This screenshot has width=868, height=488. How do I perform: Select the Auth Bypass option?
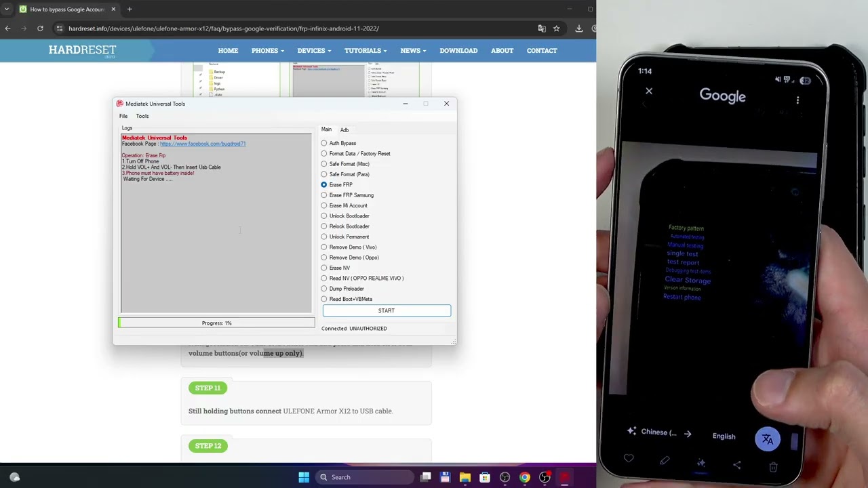click(338, 143)
